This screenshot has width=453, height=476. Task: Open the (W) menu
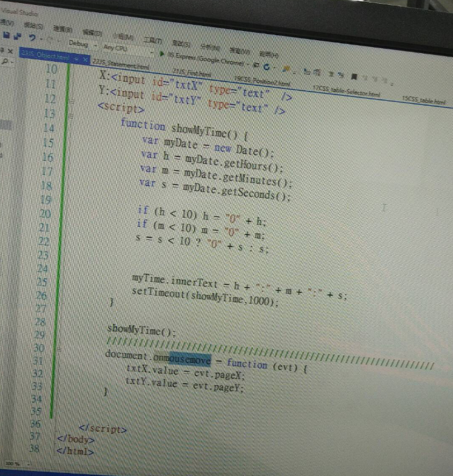click(240, 51)
